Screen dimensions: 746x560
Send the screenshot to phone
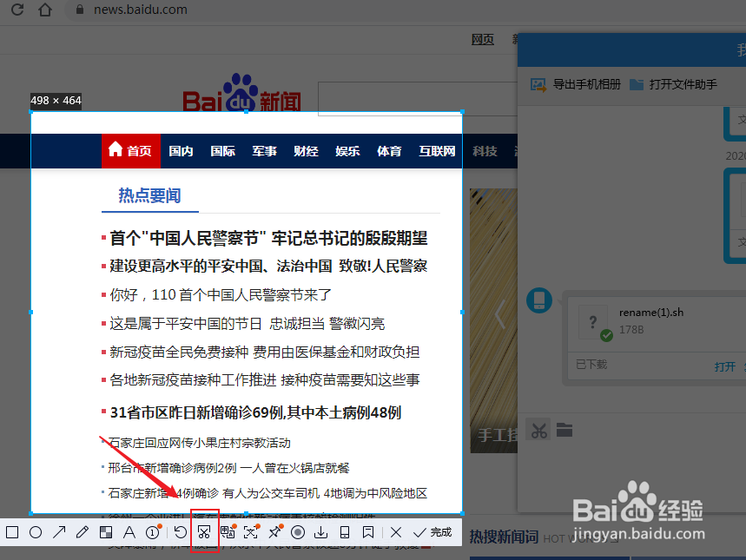[345, 532]
